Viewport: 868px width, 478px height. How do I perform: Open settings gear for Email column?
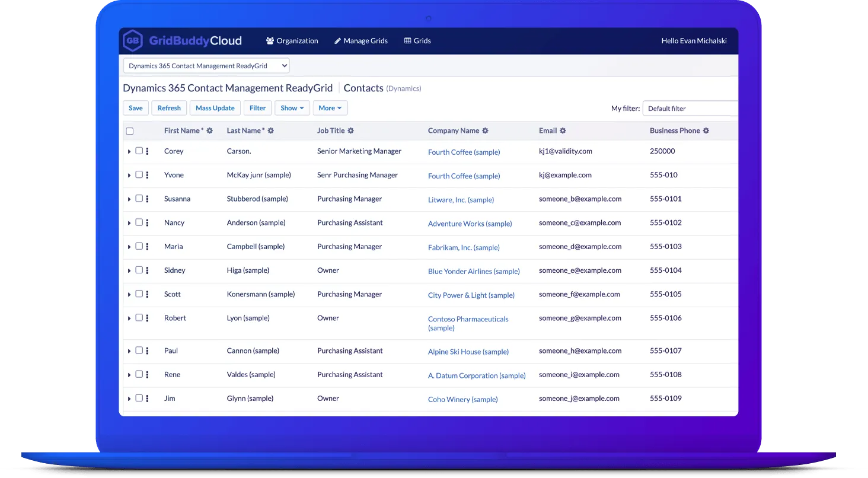563,130
